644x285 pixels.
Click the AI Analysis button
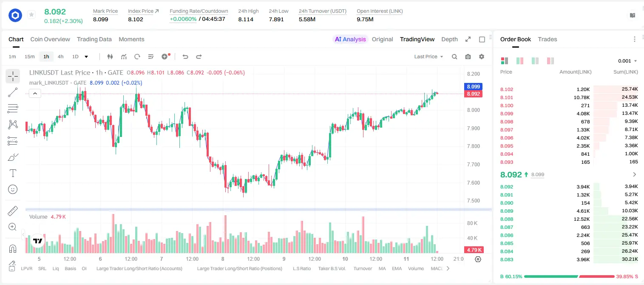[350, 39]
